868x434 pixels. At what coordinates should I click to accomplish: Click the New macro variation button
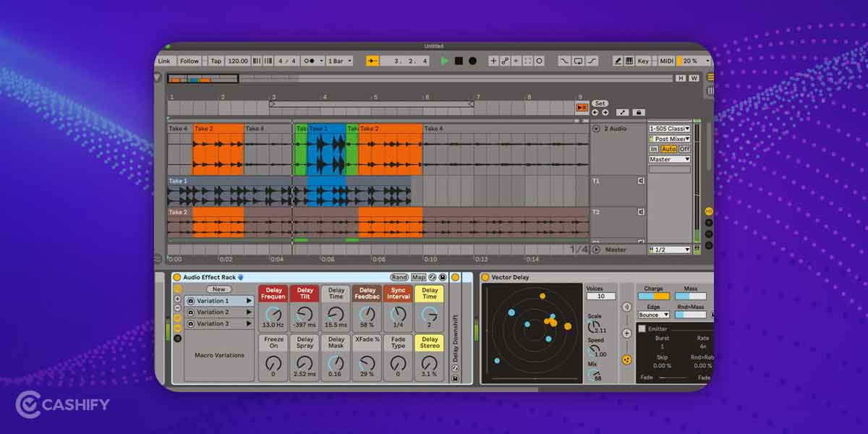pos(219,289)
